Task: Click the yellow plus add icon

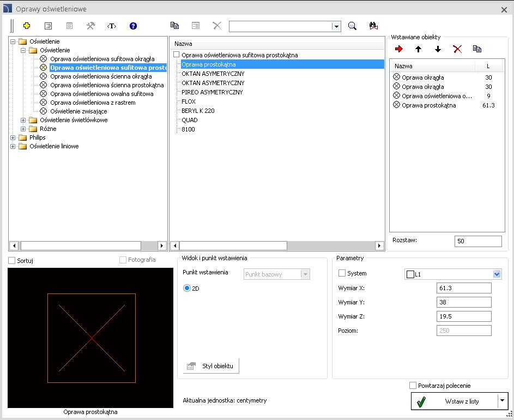Action: click(x=27, y=26)
